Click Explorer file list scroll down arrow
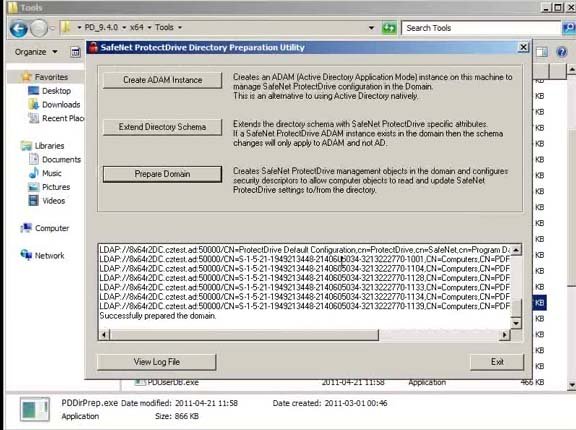Image resolution: width=576 pixels, height=430 pixels. (572, 385)
